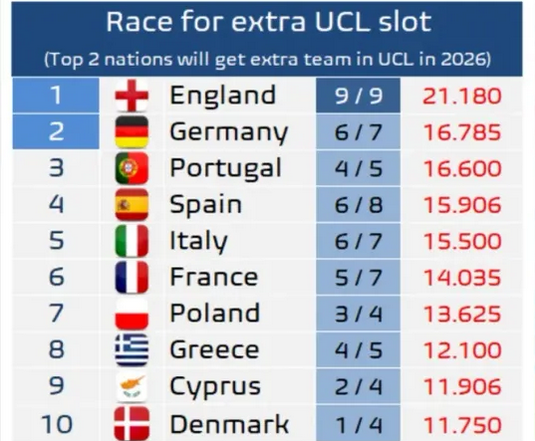Screen dimensions: 535x441
Task: Select the Denmark 1 / 4 teams cell
Action: click(358, 423)
